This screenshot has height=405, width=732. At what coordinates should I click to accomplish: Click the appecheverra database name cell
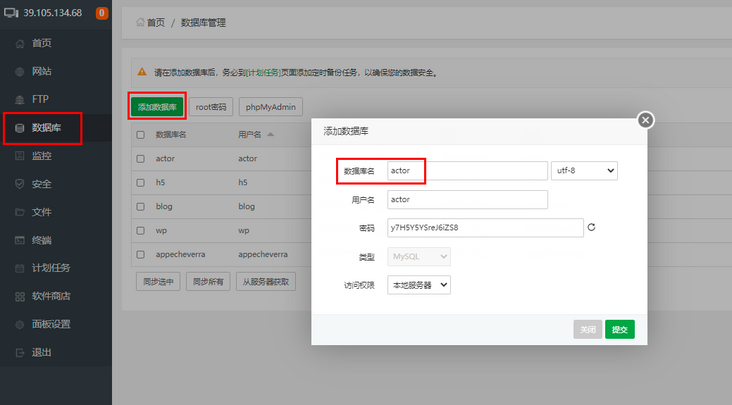pos(180,255)
